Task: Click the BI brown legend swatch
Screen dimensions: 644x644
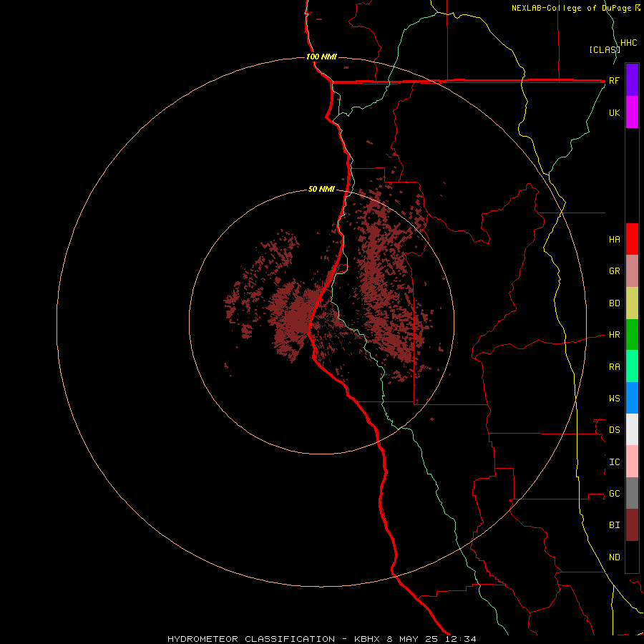Action: [632, 525]
